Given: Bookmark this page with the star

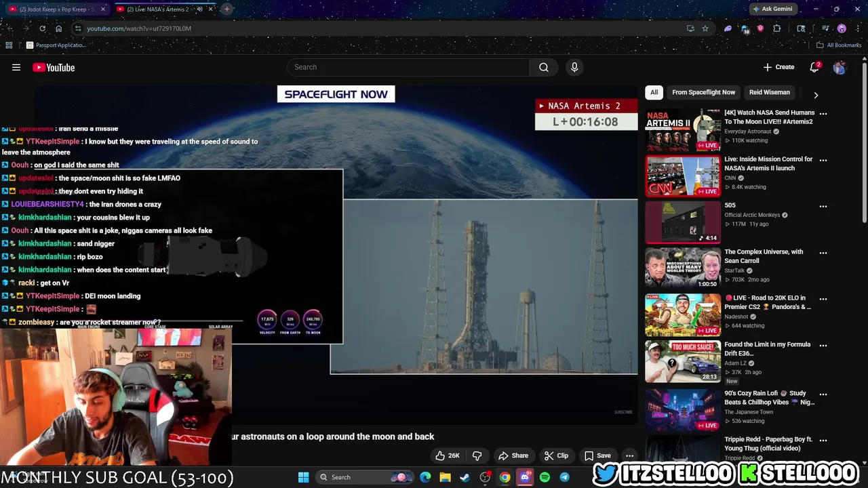Looking at the screenshot, I should pyautogui.click(x=705, y=28).
